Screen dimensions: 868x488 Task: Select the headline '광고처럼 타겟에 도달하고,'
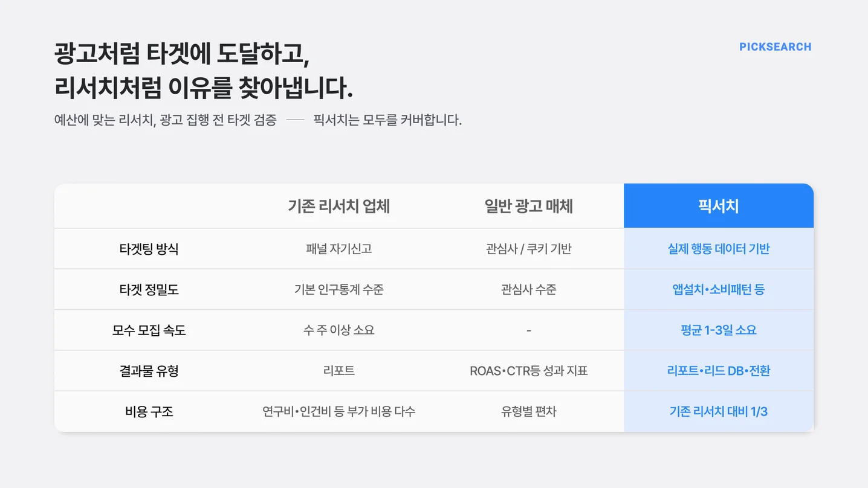tap(182, 54)
